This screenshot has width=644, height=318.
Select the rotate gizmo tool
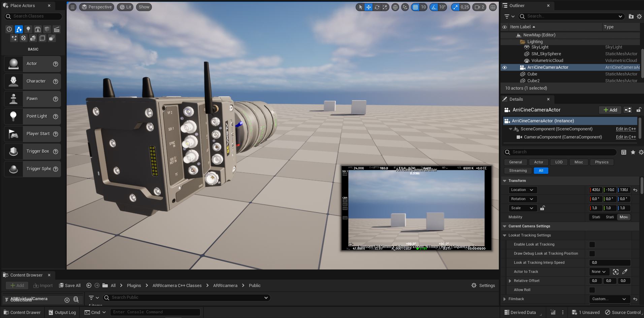pos(377,7)
